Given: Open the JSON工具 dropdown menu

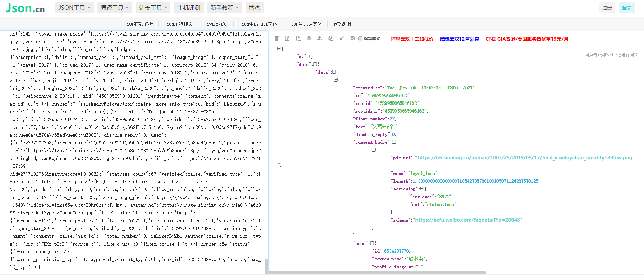Looking at the screenshot, I should [74, 8].
